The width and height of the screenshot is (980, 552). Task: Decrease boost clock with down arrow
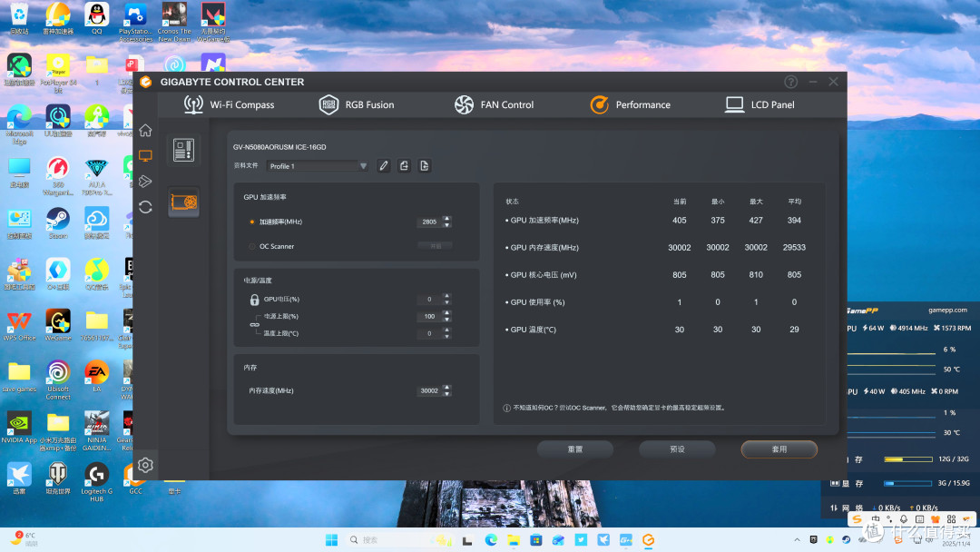click(x=446, y=225)
